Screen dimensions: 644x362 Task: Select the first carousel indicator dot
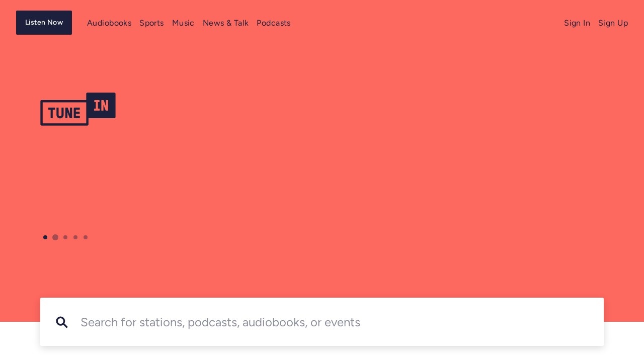pos(45,237)
